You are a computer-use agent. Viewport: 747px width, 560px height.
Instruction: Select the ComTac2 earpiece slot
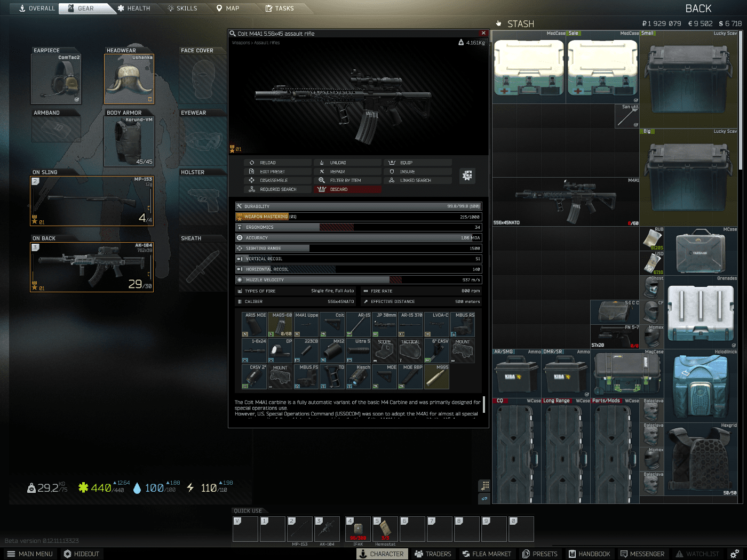pyautogui.click(x=56, y=79)
